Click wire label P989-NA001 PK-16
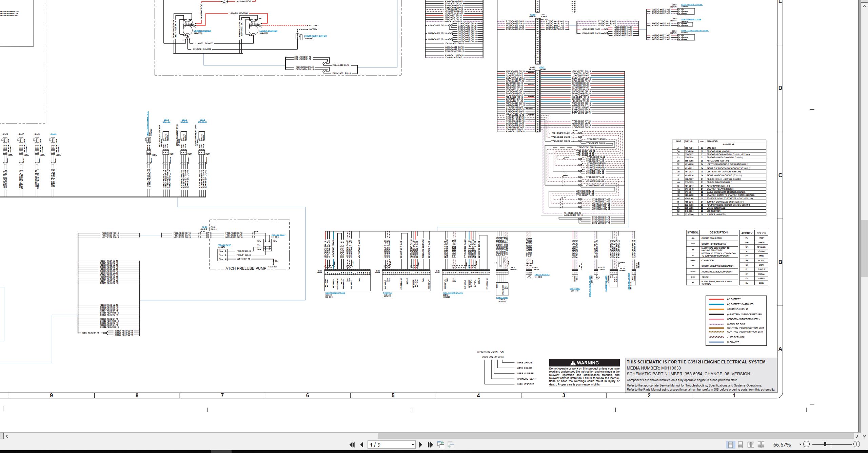The width and height of the screenshot is (868, 453). coord(342,73)
